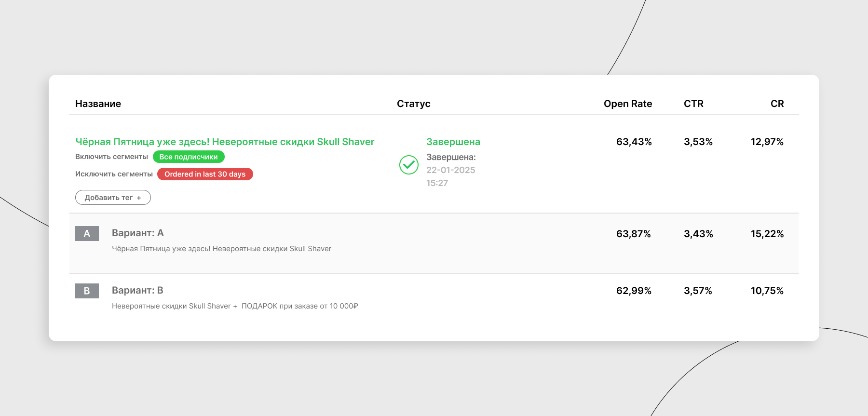Open the Чёрная Пятница campaign title link
The width and height of the screenshot is (868, 416).
[225, 142]
